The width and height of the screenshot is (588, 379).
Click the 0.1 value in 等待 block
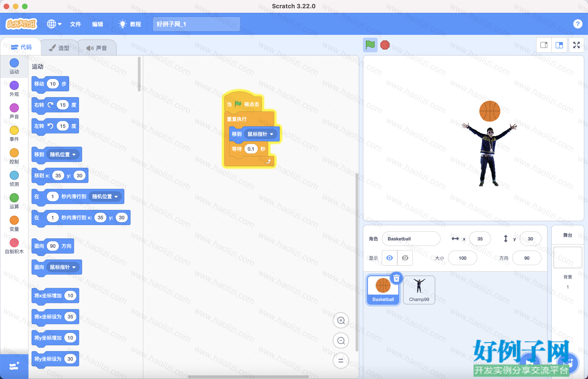pyautogui.click(x=251, y=149)
